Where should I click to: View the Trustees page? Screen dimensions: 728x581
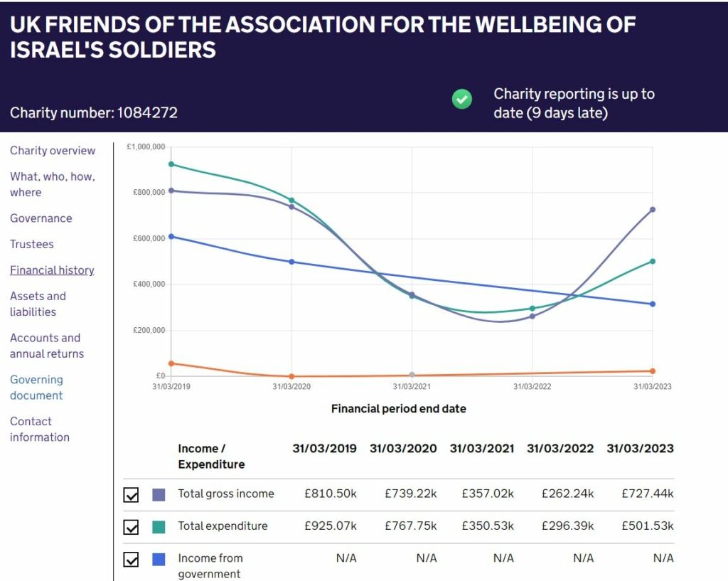[x=31, y=245]
